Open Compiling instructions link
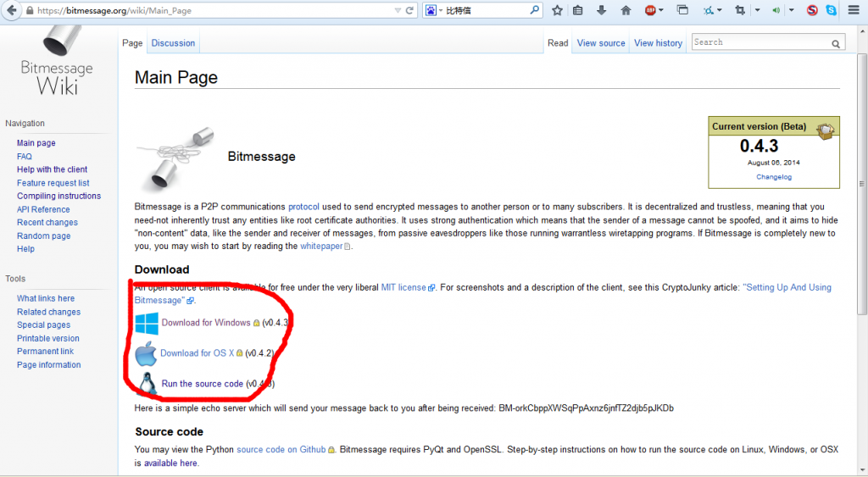The height and width of the screenshot is (477, 868). click(58, 196)
